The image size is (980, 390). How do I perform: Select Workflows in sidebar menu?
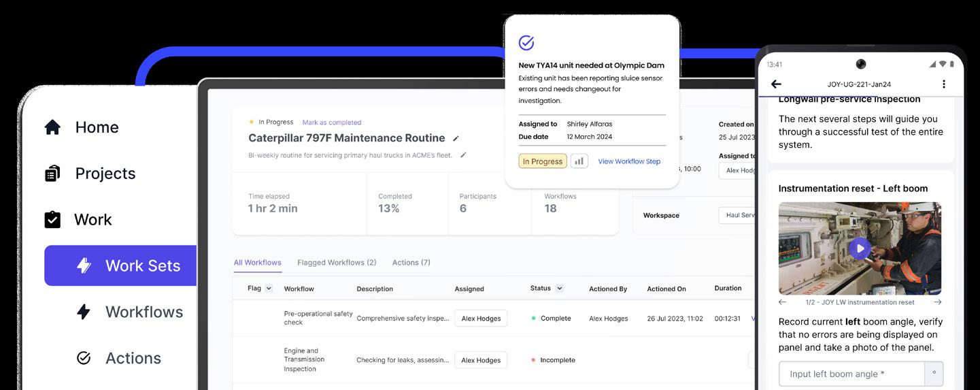[144, 312]
